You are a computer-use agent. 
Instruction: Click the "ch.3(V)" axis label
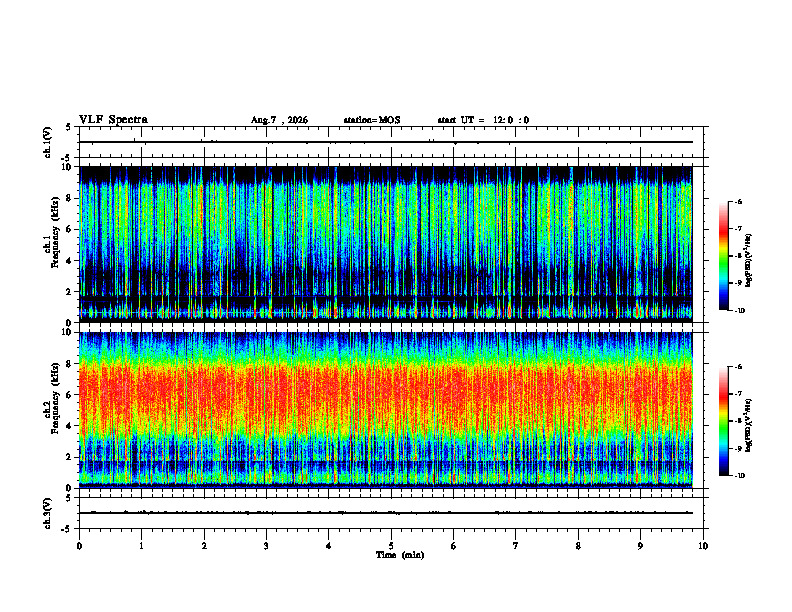coord(48,513)
